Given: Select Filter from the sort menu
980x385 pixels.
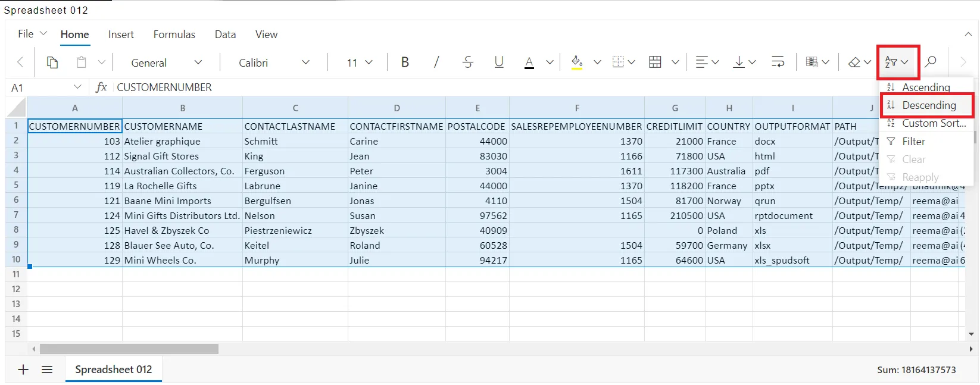Looking at the screenshot, I should click(x=926, y=142).
